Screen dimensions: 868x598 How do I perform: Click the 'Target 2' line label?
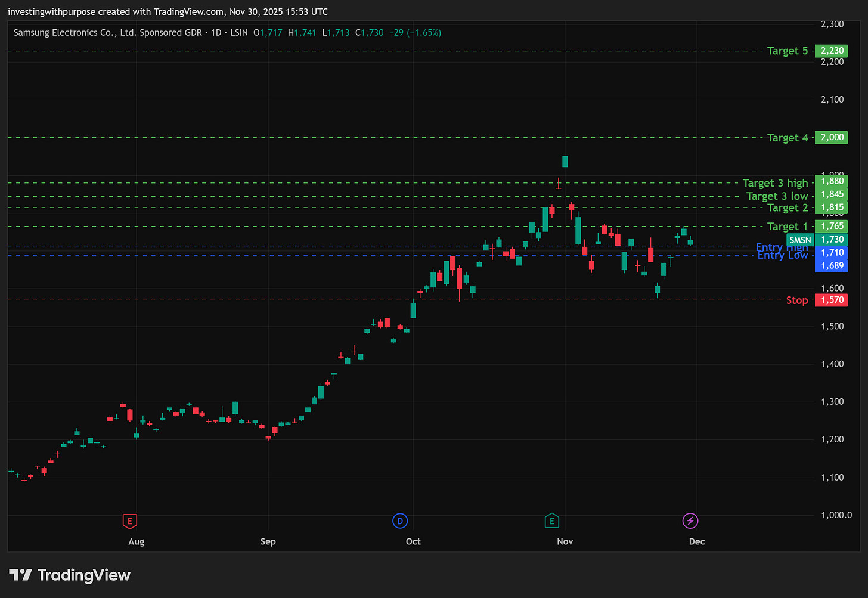[788, 207]
